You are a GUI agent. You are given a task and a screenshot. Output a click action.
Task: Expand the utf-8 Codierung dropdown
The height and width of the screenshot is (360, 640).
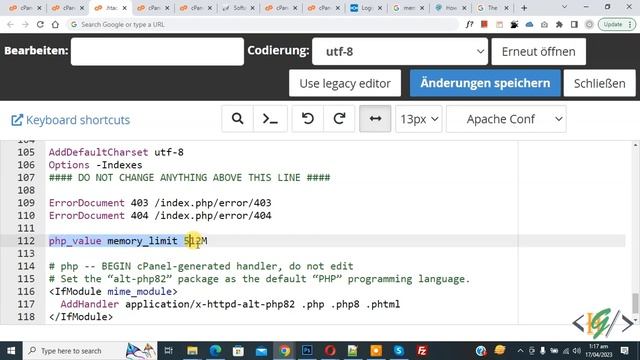(x=400, y=51)
